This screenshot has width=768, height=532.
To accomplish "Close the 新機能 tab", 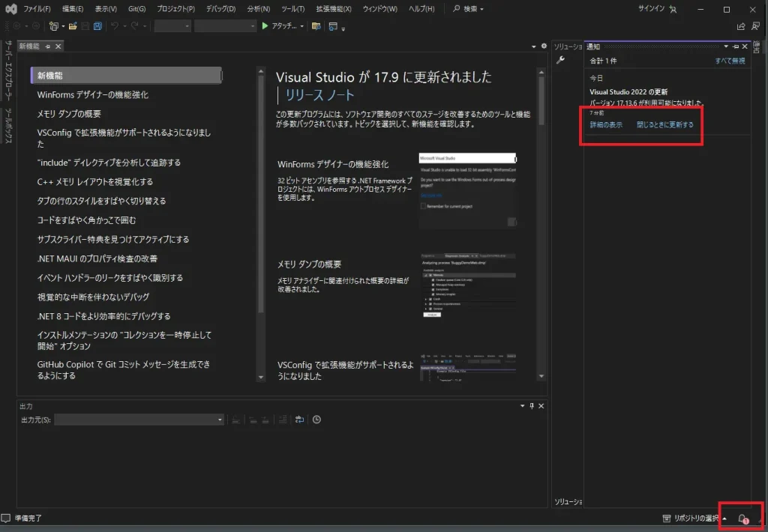I will click(58, 46).
